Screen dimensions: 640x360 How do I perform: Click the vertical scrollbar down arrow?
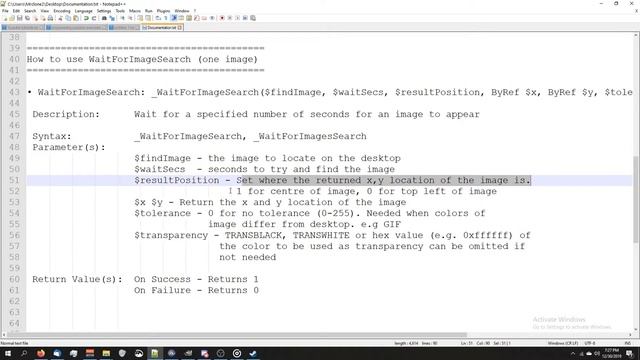pos(636,329)
